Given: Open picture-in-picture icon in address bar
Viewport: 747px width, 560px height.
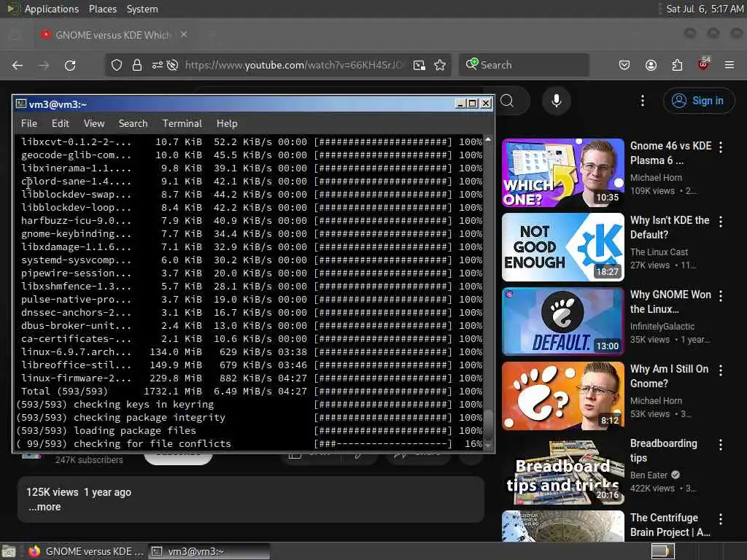Looking at the screenshot, I should 419,65.
